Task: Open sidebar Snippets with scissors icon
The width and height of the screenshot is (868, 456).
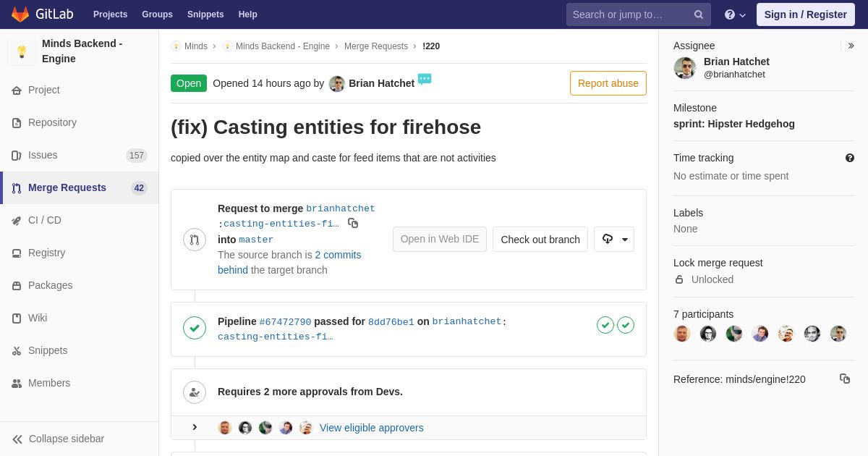Action: (80, 350)
